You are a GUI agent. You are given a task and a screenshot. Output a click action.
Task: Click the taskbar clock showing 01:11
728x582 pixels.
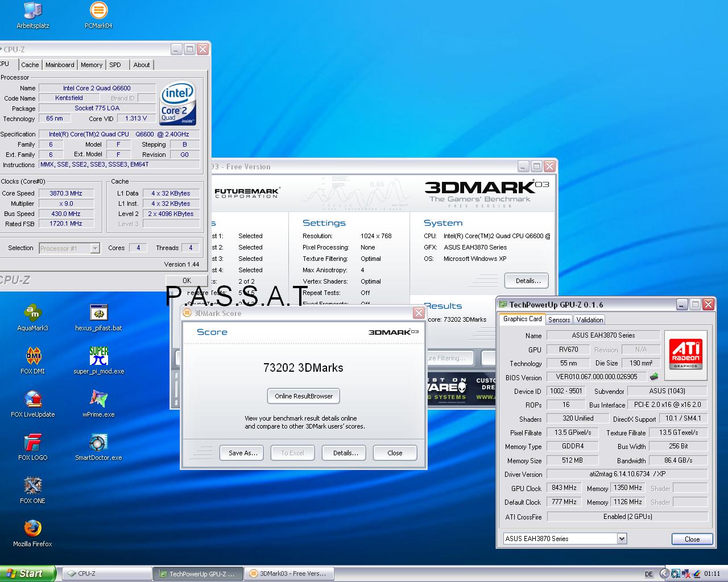(712, 574)
